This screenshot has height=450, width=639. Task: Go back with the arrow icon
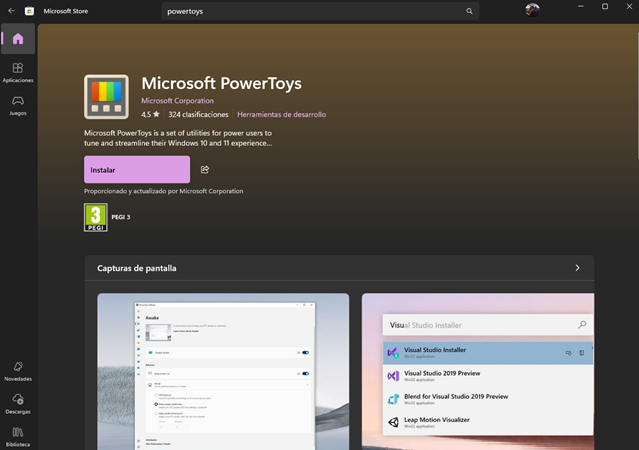tap(11, 11)
